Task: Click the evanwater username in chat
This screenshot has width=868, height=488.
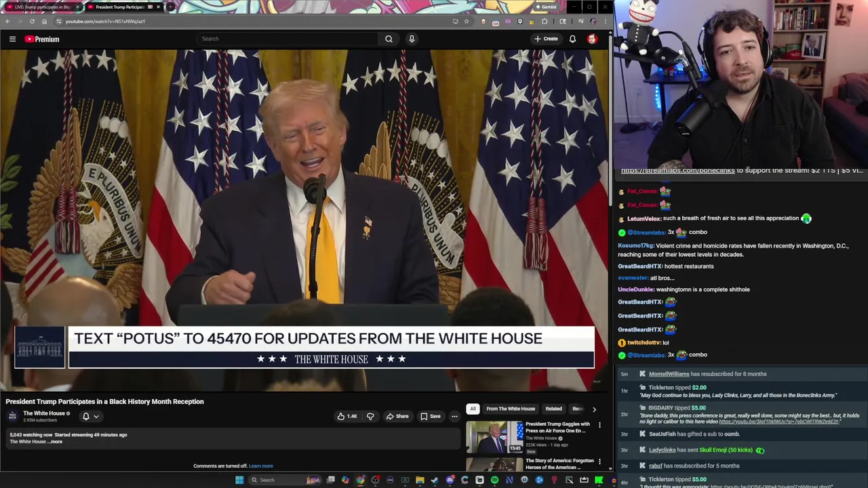Action: point(633,278)
